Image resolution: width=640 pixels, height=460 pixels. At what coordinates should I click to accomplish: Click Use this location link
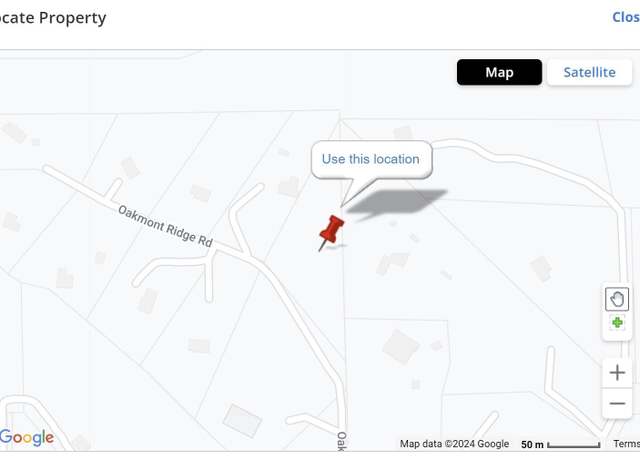pyautogui.click(x=371, y=159)
